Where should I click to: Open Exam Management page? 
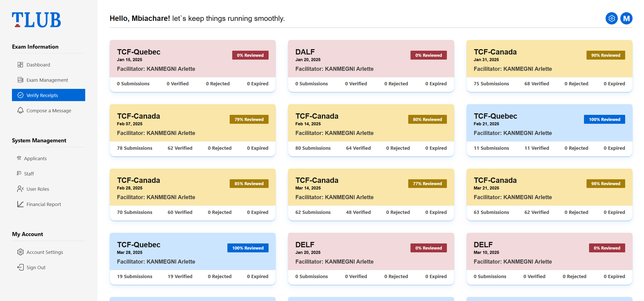click(49, 80)
